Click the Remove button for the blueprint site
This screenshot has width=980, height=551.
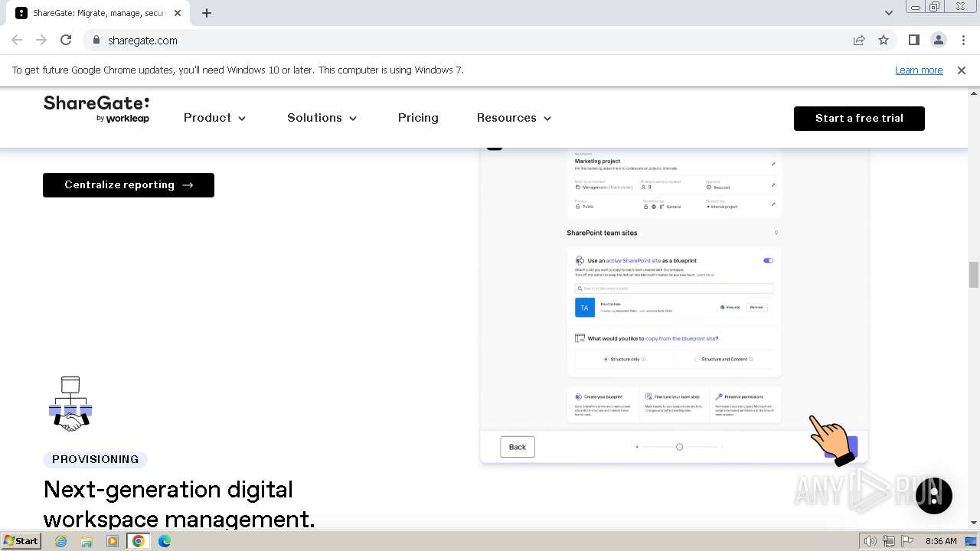[756, 307]
